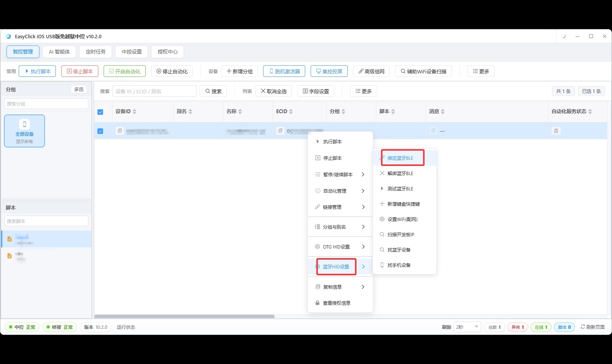Click the gear icon of 设置WiFi(配网)
Viewport: 612px width, 364px height.
point(382,219)
